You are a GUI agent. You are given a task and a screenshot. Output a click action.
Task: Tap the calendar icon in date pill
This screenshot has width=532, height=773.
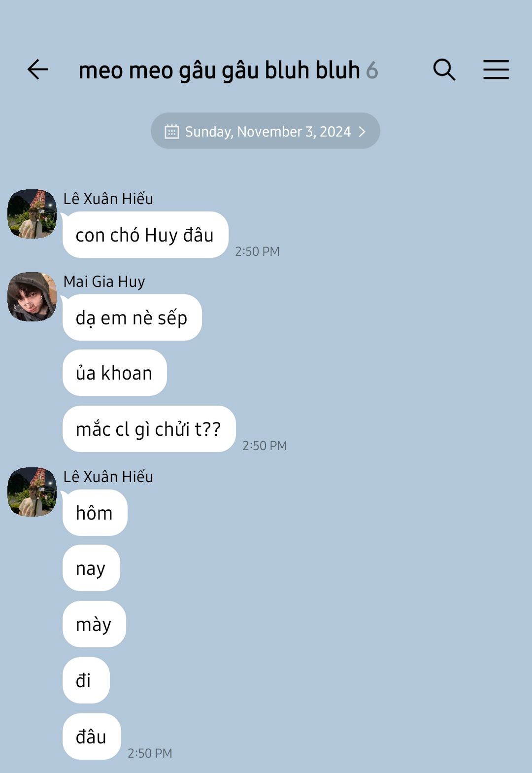[171, 131]
